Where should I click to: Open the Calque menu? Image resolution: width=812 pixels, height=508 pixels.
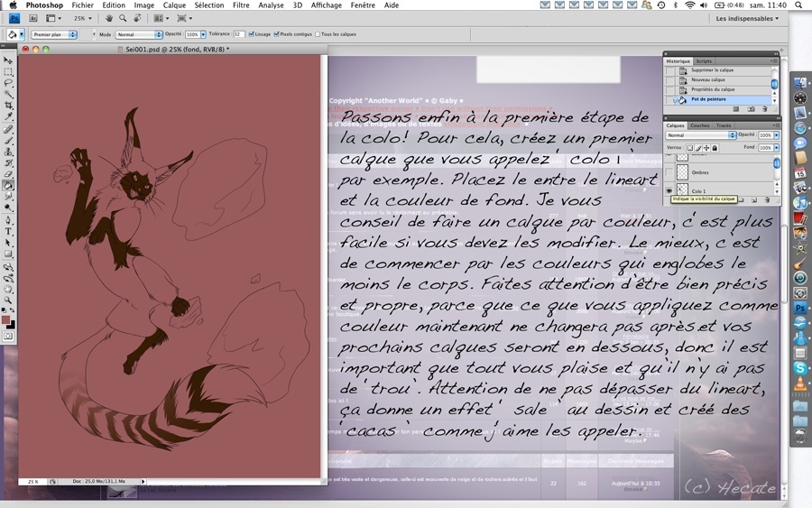(x=174, y=5)
